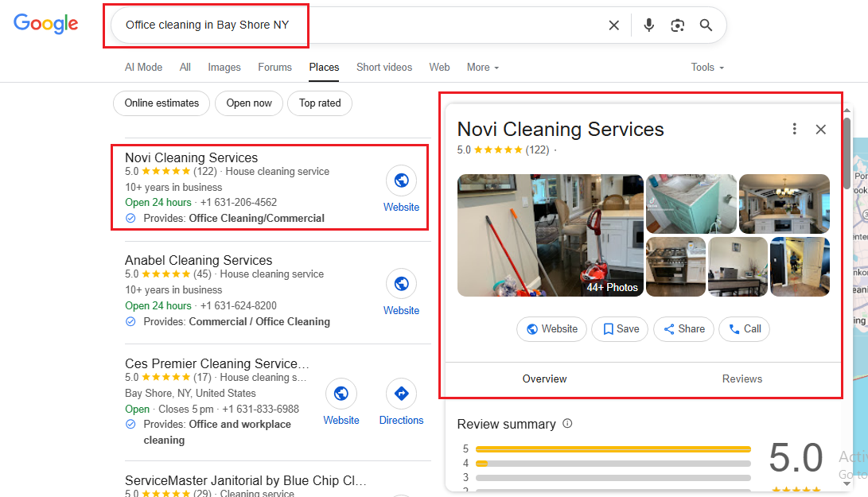Toggle the Open now filter chip
868x497 pixels.
point(249,103)
